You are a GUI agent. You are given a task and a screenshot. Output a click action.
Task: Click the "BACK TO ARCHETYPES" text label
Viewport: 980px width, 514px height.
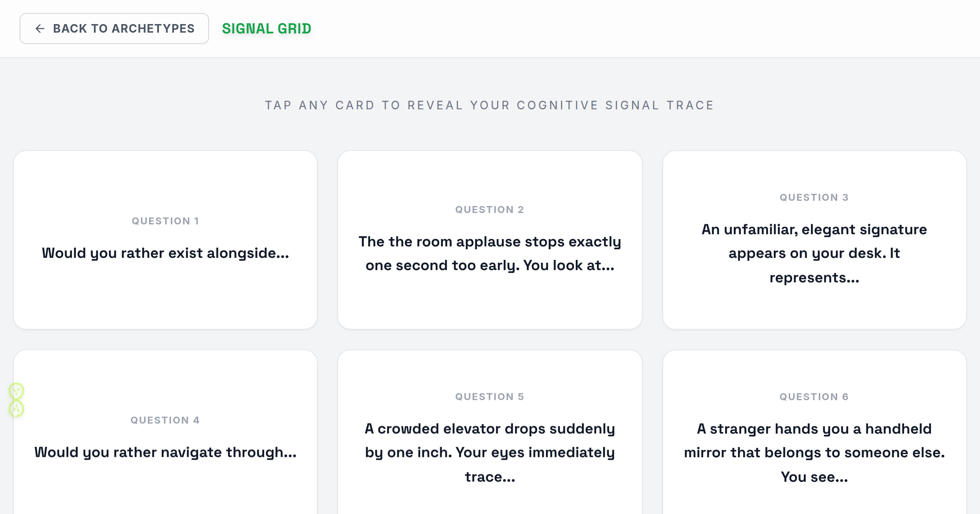tap(124, 29)
